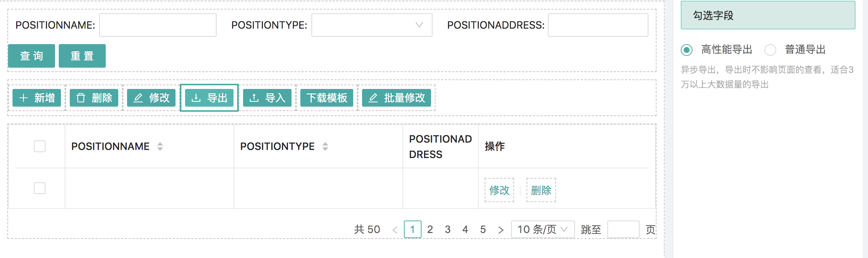Click the 导入 upload icon button
The width and height of the screenshot is (868, 258).
tap(267, 98)
